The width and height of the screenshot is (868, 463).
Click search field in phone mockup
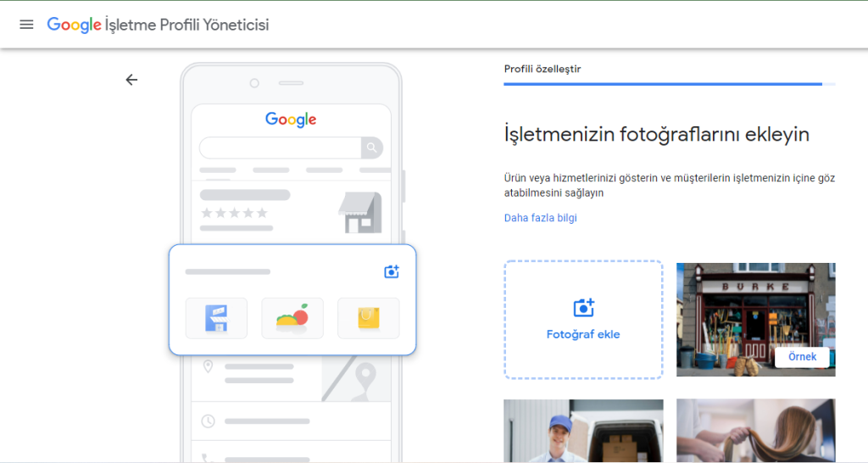point(280,148)
